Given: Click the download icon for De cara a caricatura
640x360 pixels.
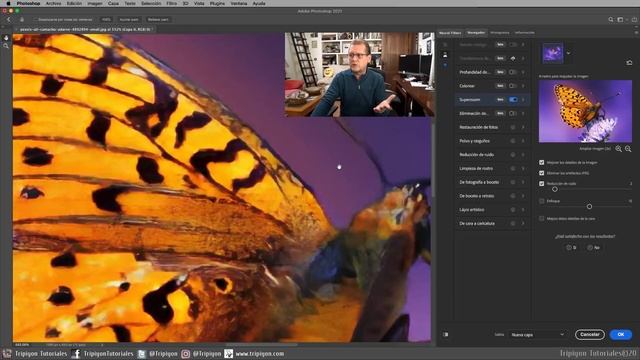Looking at the screenshot, I should [513, 223].
